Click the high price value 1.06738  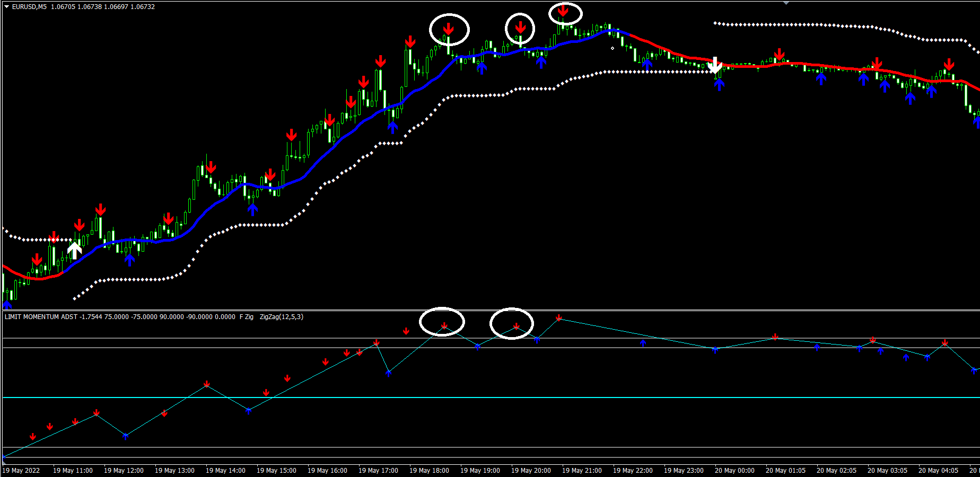tap(90, 7)
